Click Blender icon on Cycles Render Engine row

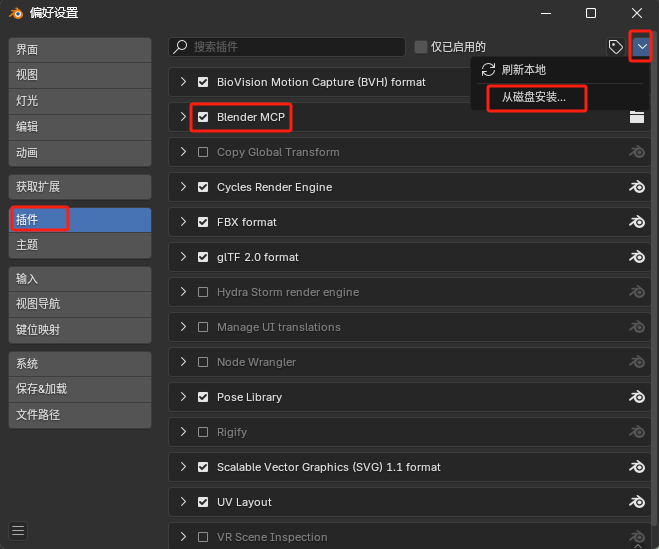tap(637, 187)
